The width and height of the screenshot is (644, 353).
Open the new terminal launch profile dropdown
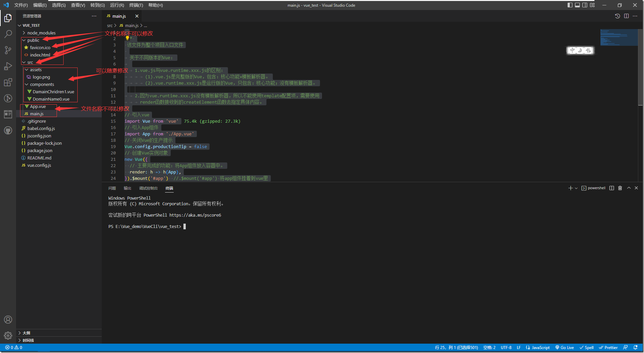tap(576, 188)
